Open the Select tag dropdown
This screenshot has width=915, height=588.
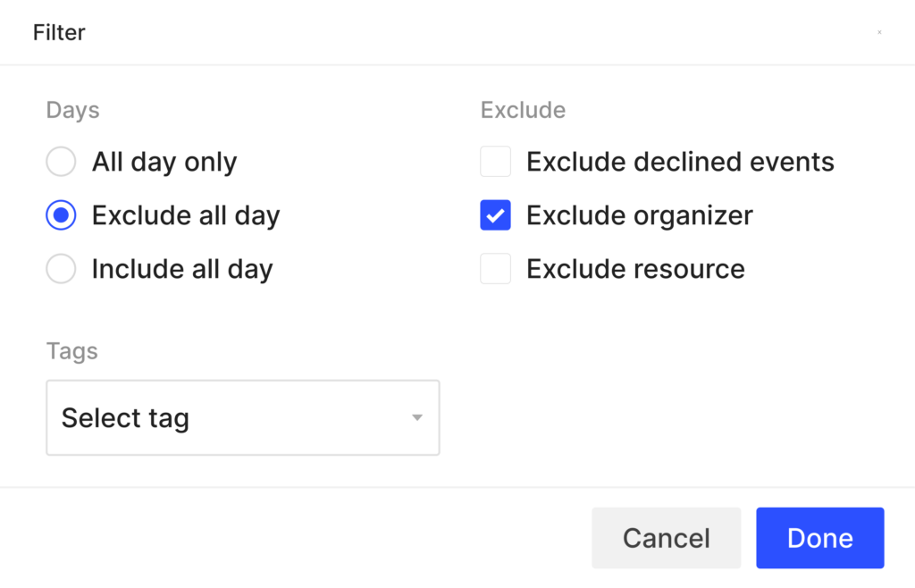(x=243, y=417)
